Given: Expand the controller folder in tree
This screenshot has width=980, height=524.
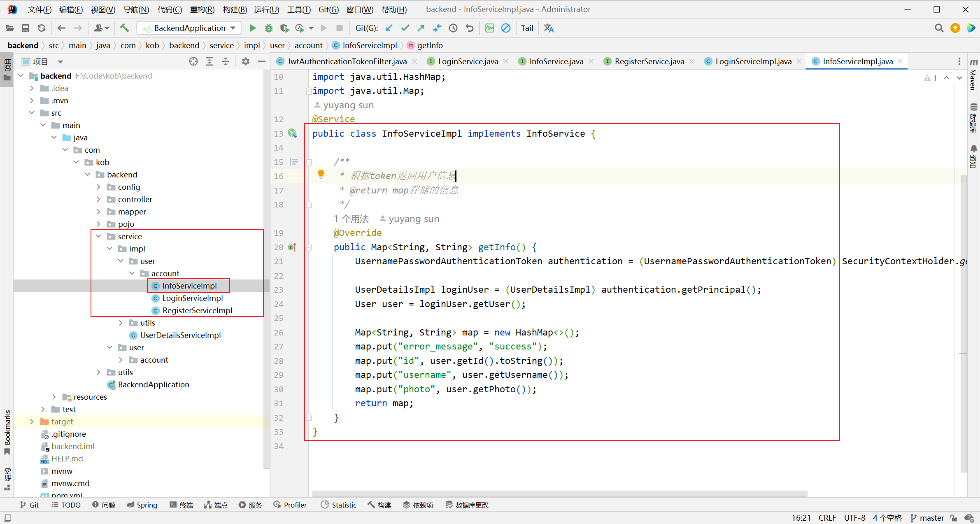Looking at the screenshot, I should tap(98, 199).
